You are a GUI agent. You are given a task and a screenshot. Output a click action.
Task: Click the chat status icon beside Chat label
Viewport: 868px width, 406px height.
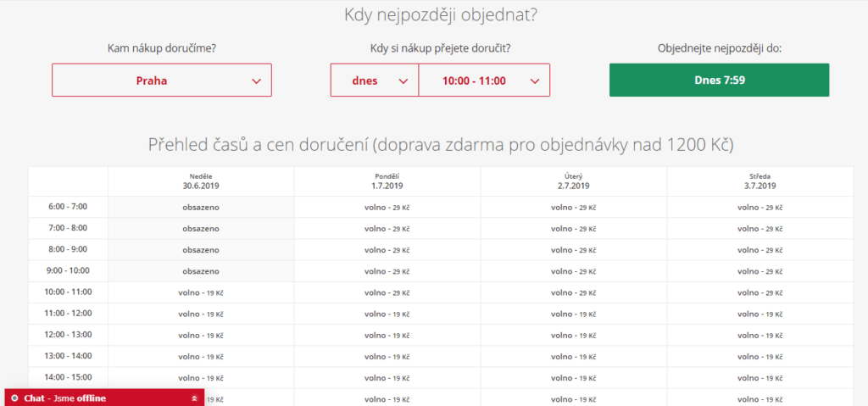tap(14, 398)
